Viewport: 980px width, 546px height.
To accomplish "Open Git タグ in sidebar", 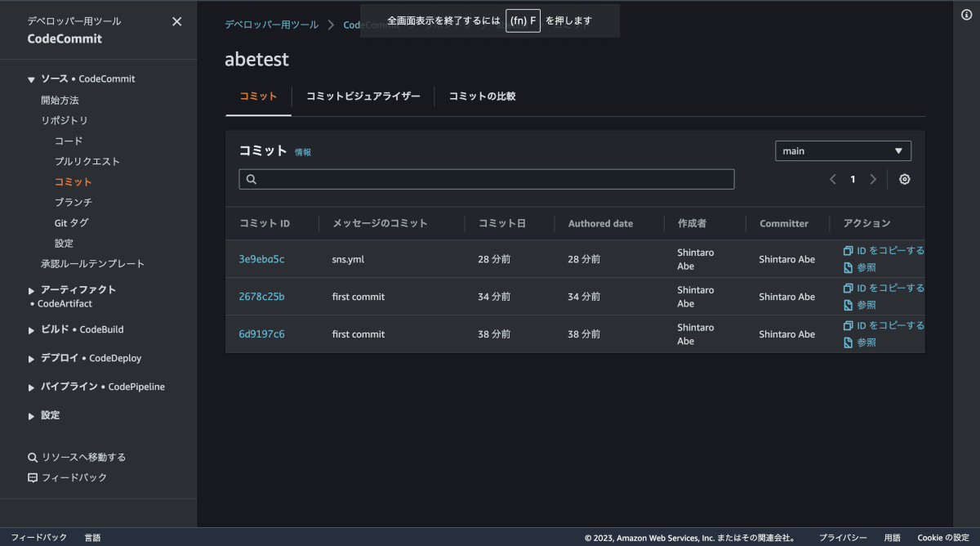I will coord(72,222).
